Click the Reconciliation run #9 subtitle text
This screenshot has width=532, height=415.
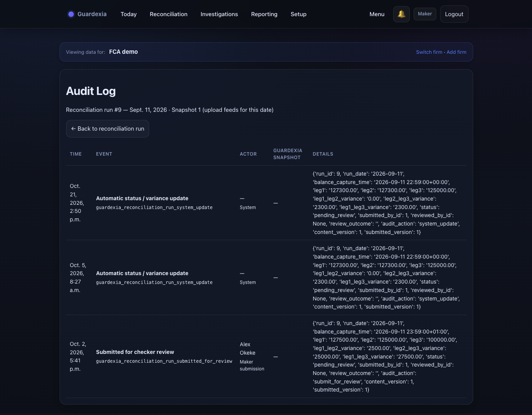pyautogui.click(x=170, y=110)
